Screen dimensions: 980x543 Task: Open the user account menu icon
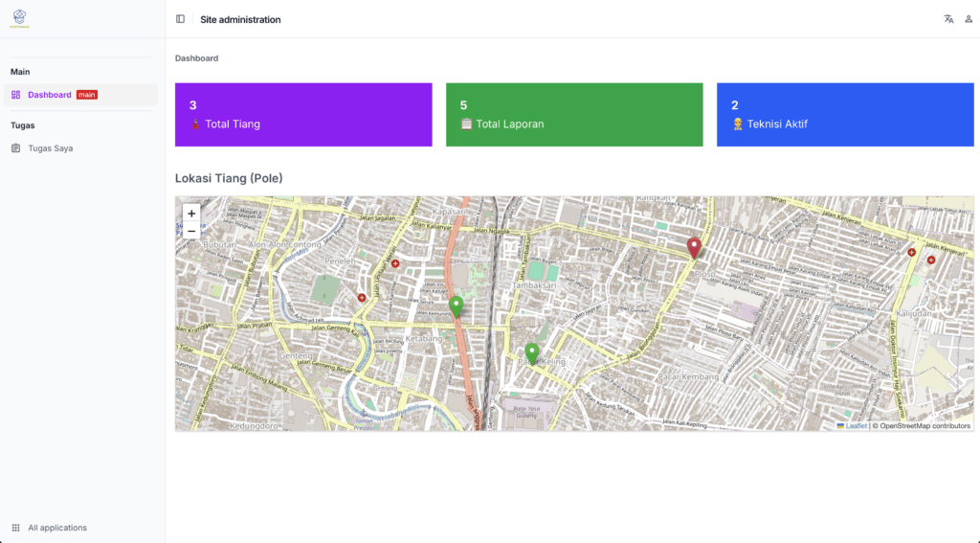point(969,19)
